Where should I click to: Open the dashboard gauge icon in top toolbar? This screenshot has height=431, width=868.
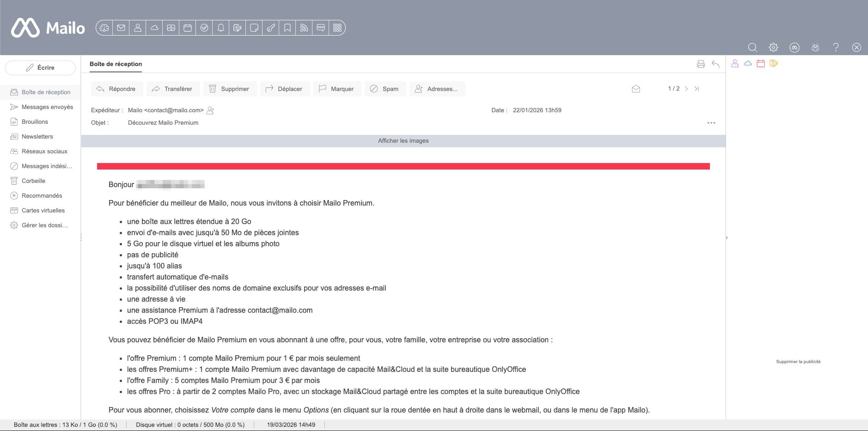click(104, 28)
